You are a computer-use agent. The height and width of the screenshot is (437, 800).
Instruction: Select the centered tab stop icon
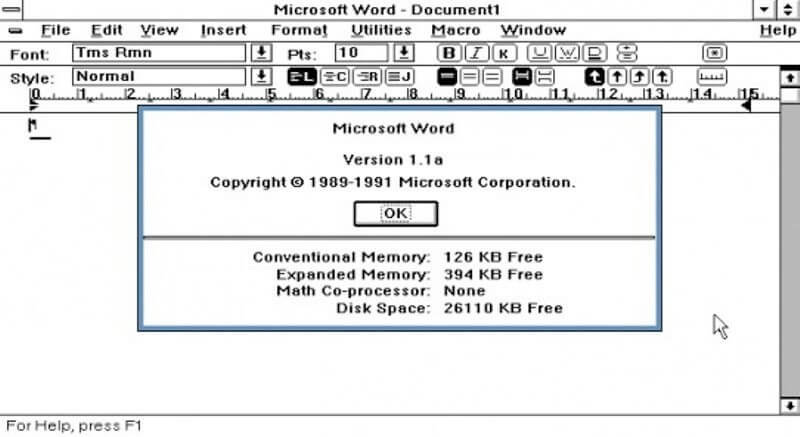[x=617, y=77]
